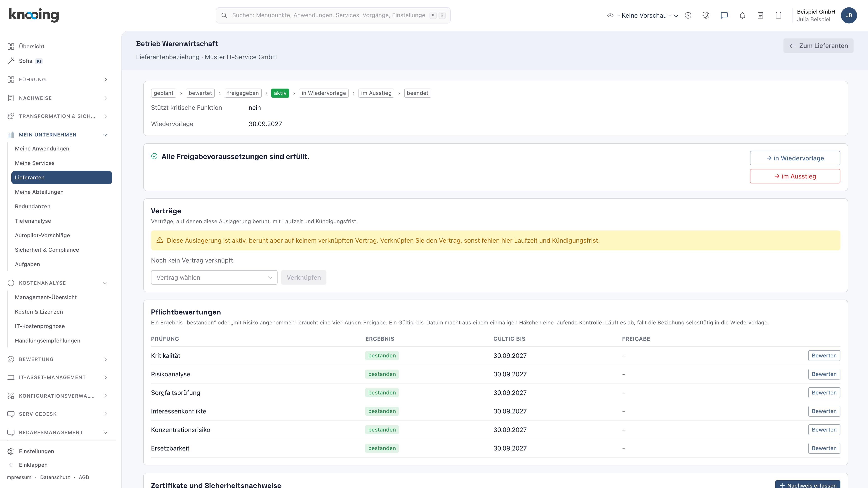Collapse the MEIN UNTERNEHMEN section chevron

[106, 135]
